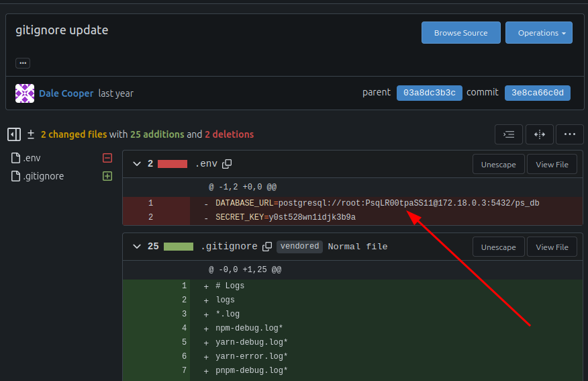Select .gitignore in the file tree
588x381 pixels.
point(43,176)
